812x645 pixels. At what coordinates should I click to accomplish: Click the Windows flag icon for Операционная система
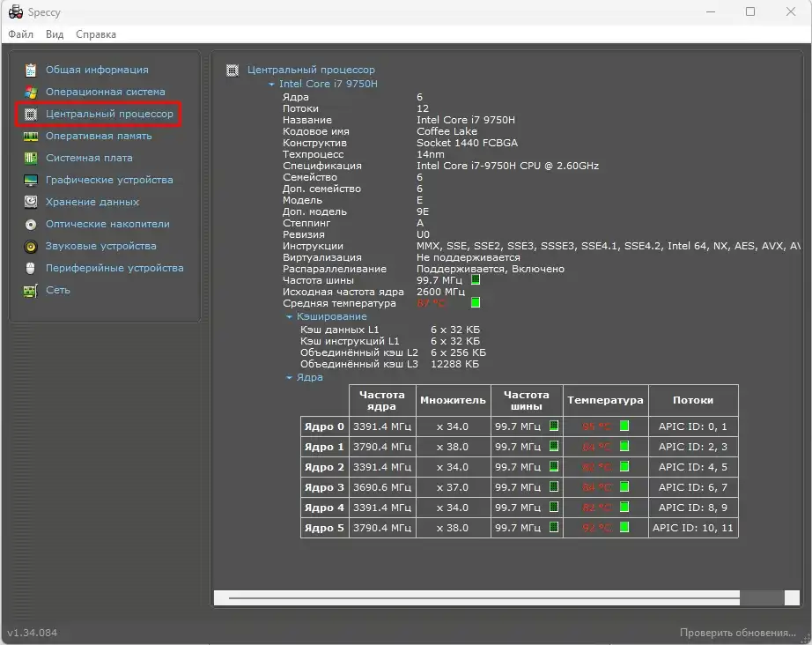[x=31, y=93]
